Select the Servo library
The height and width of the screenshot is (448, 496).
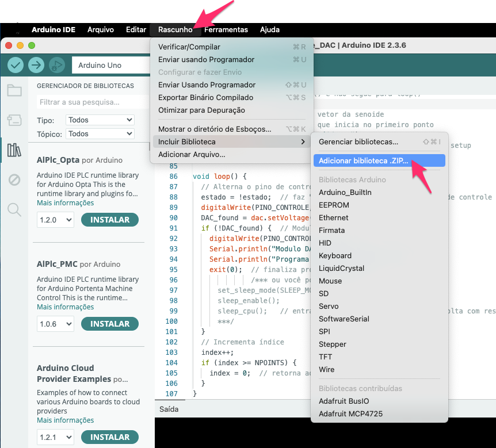pyautogui.click(x=379, y=306)
